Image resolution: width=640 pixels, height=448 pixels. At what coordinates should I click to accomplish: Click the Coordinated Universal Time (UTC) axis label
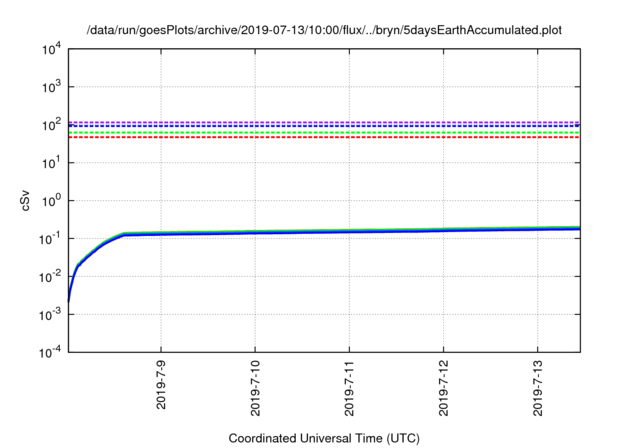pos(324,438)
